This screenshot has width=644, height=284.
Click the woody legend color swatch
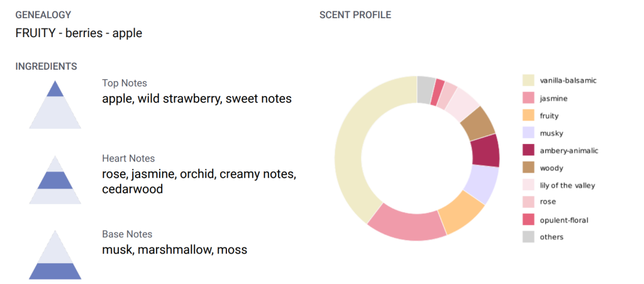click(x=528, y=168)
